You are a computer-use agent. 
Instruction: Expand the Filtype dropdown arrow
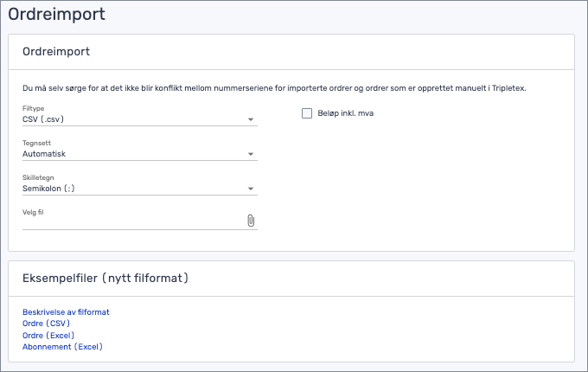[251, 120]
